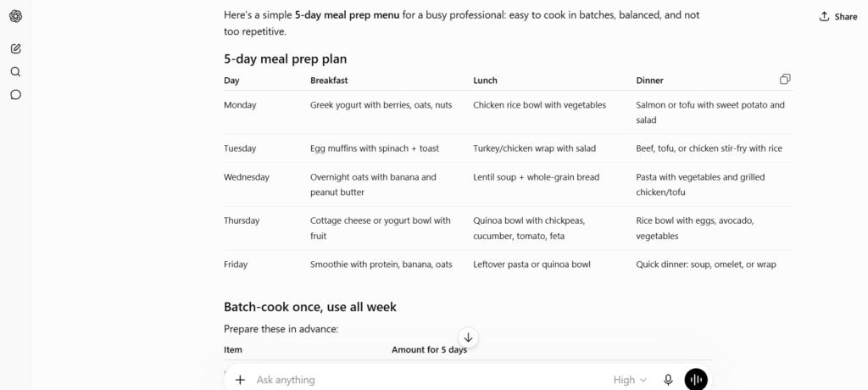The height and width of the screenshot is (390, 868).
Task: Click the Dinner column header
Action: click(x=649, y=81)
